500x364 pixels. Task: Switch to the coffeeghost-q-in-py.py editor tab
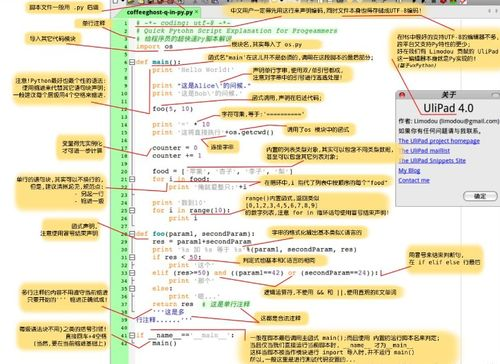point(160,12)
